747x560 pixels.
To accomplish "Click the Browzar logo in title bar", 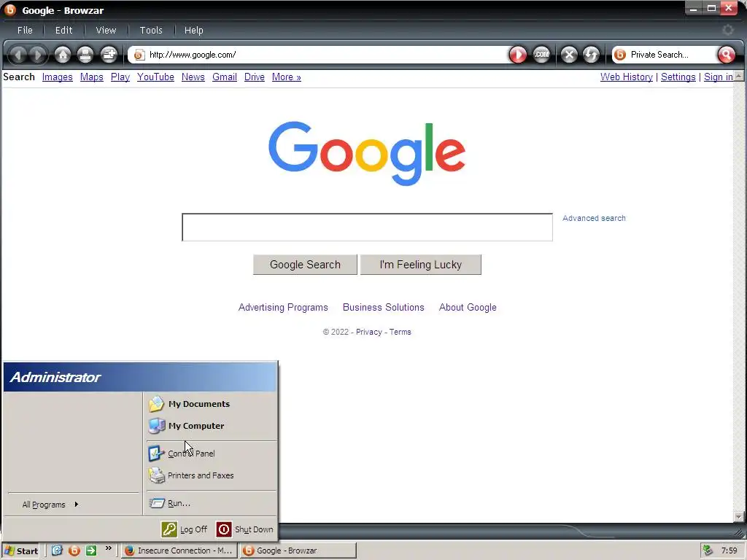I will (10, 10).
